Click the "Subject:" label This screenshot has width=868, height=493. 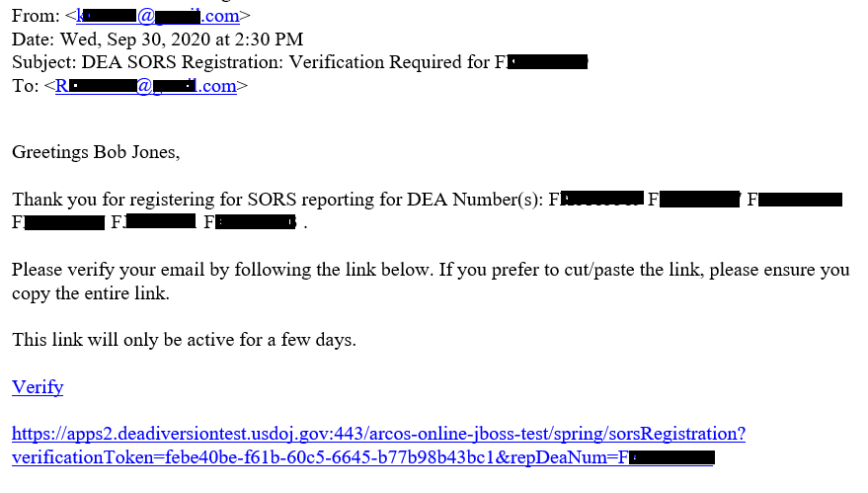tap(43, 62)
